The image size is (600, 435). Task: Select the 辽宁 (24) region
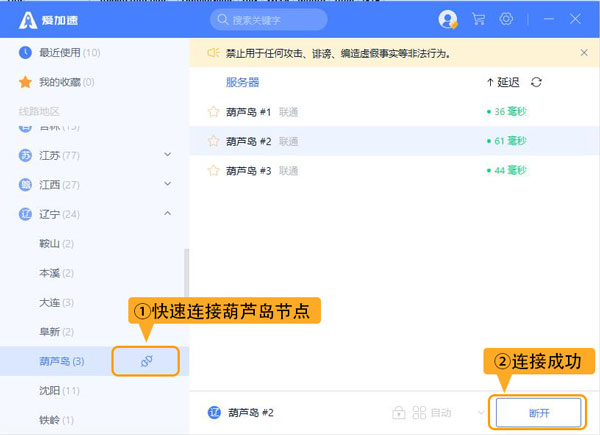click(x=59, y=214)
